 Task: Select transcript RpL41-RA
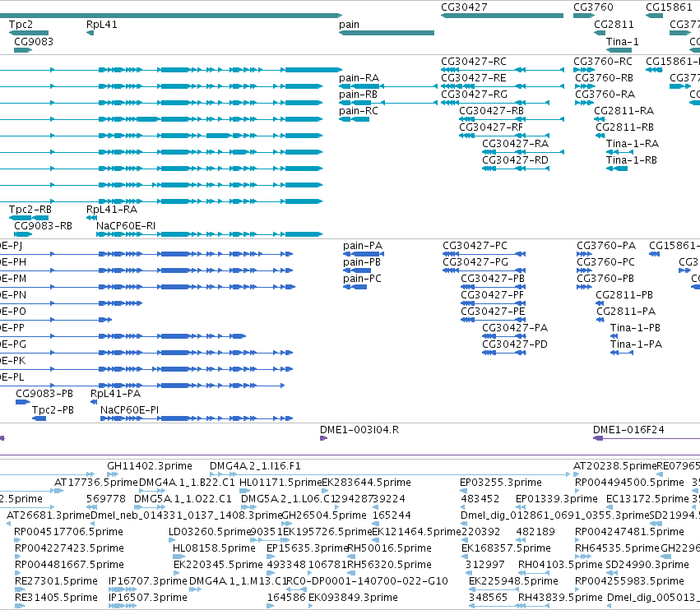pyautogui.click(x=112, y=210)
